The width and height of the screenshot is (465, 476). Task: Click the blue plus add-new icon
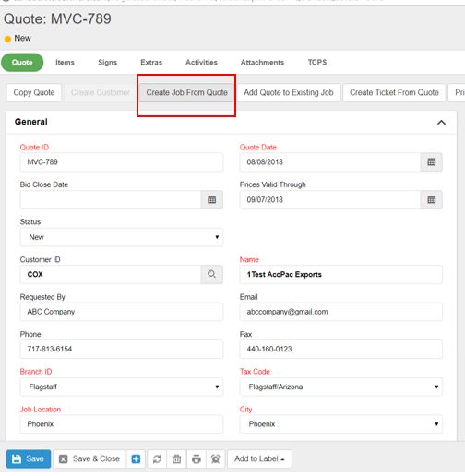(136, 458)
